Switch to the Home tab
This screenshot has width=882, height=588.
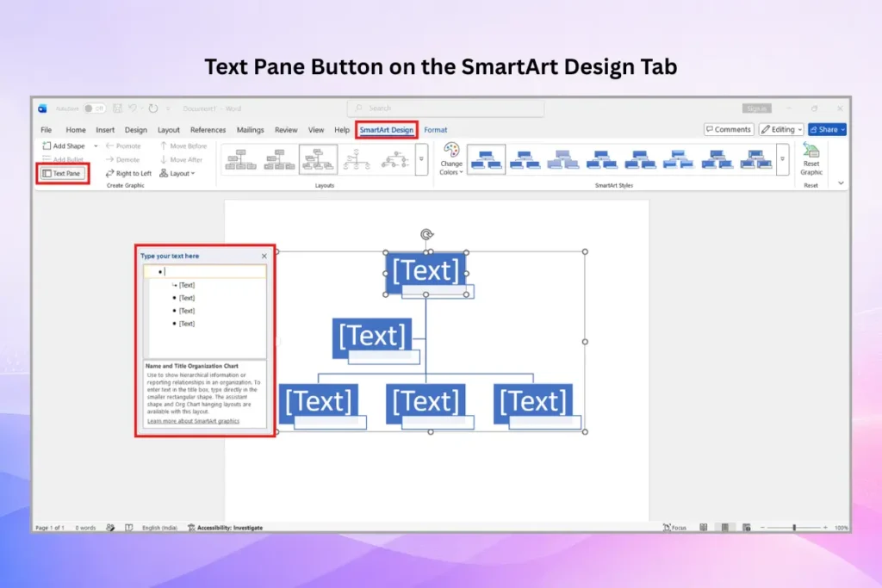[76, 130]
